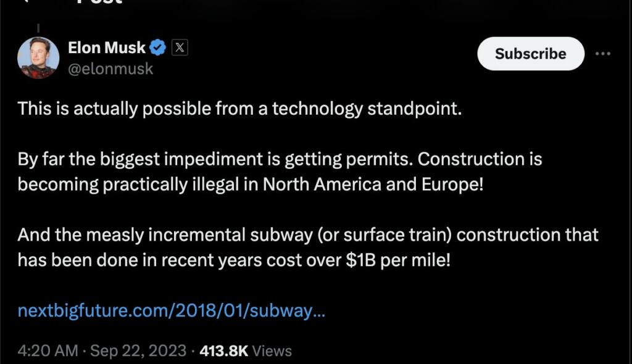Click the blue verified checkmark badge
Screen dimensions: 632x364
click(158, 48)
